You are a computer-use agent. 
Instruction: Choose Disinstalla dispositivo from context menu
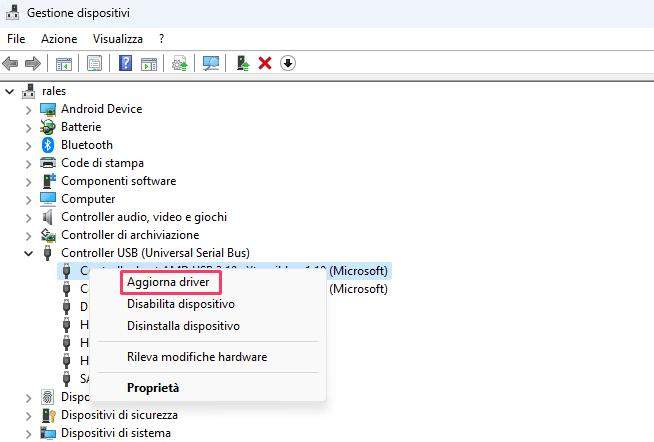click(183, 326)
